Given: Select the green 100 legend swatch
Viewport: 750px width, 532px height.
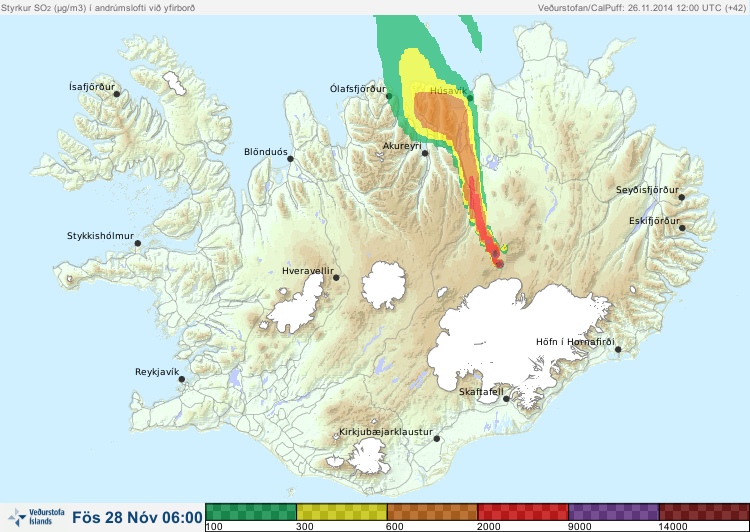Looking at the screenshot, I should coord(251,512).
